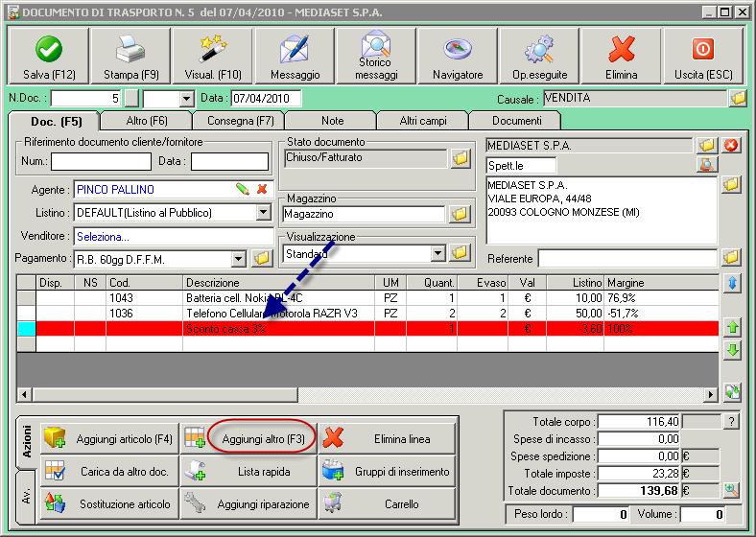This screenshot has width=756, height=537.
Task: Compose a Messaggio for this document
Action: 295,56
